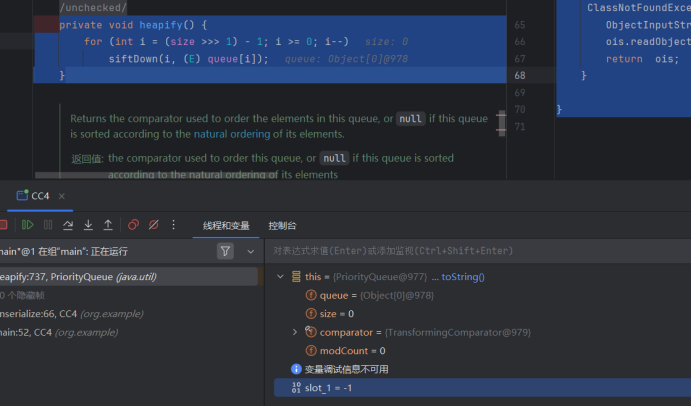The height and width of the screenshot is (407, 692).
Task: Open the debug toolbar more-options menu
Action: tap(174, 225)
